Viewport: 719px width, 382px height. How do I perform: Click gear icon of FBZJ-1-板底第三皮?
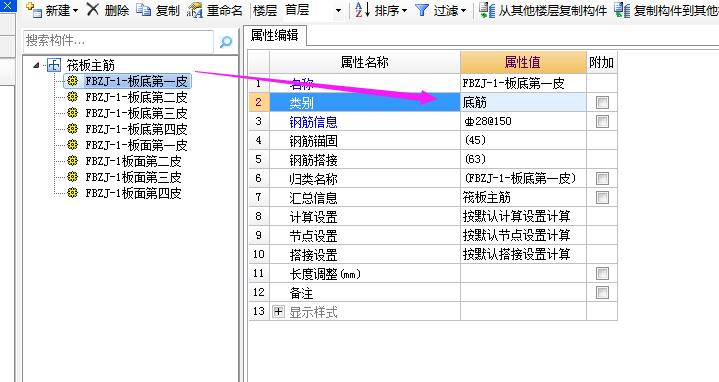pos(72,113)
